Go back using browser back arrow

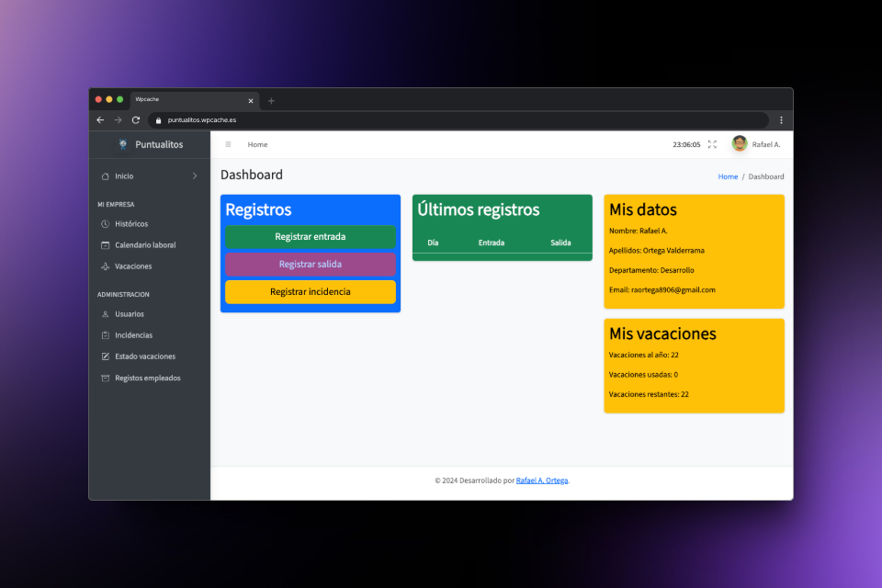(x=100, y=119)
